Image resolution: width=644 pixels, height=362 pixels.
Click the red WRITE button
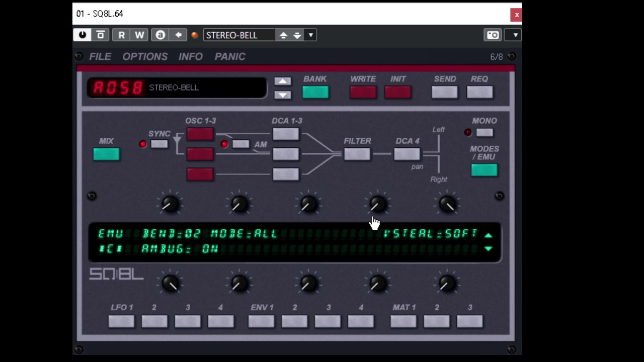[363, 92]
